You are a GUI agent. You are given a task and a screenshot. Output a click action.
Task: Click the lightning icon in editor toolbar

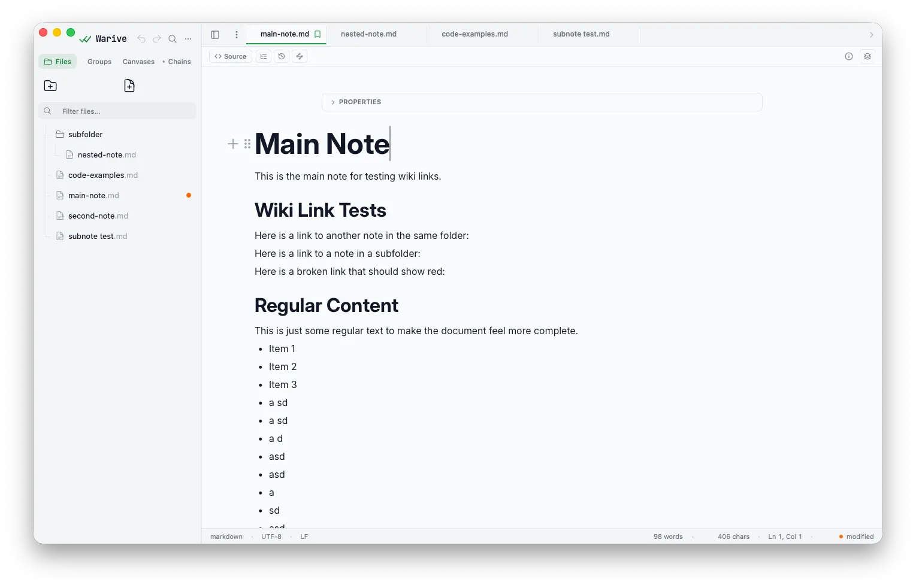tap(300, 56)
